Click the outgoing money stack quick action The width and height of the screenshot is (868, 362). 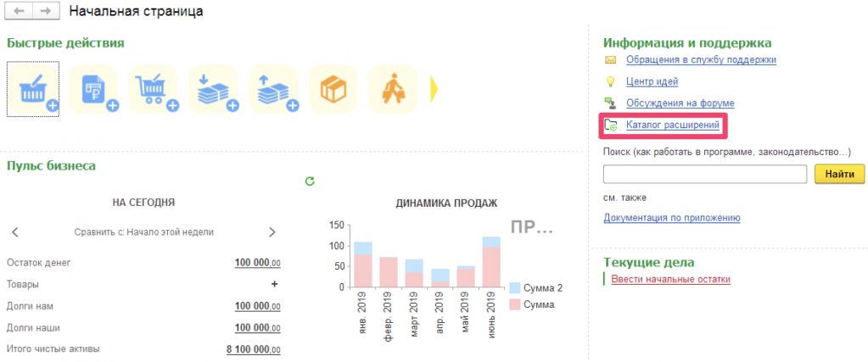coord(273,89)
